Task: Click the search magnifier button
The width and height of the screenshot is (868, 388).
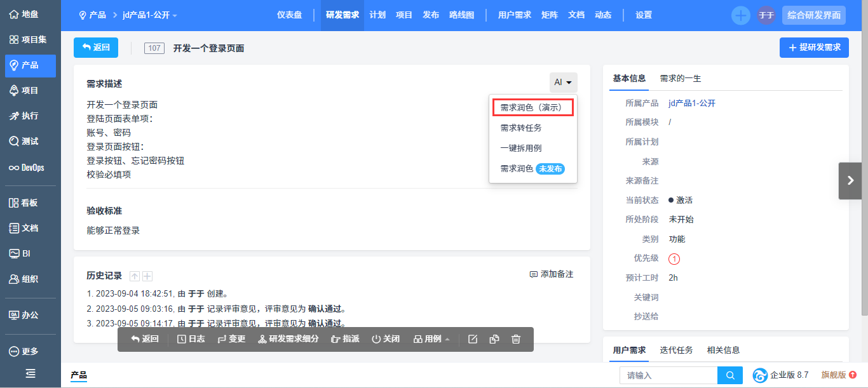Action: click(730, 375)
